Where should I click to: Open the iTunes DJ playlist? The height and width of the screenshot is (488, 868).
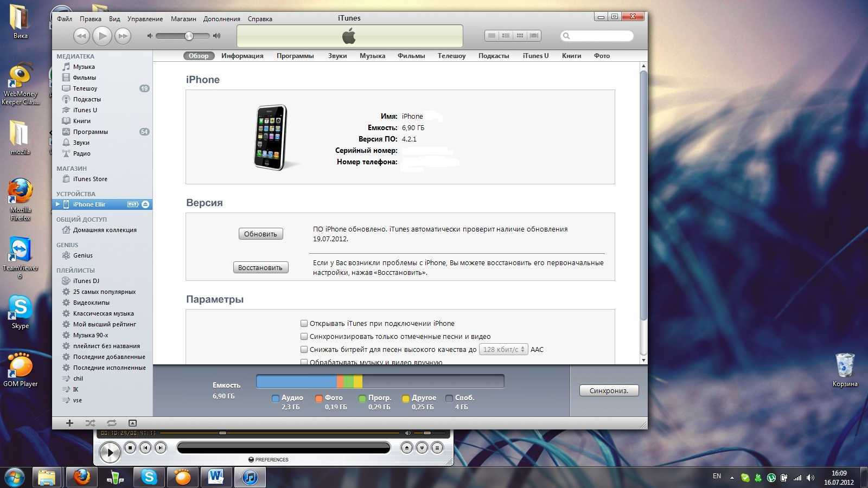click(86, 281)
